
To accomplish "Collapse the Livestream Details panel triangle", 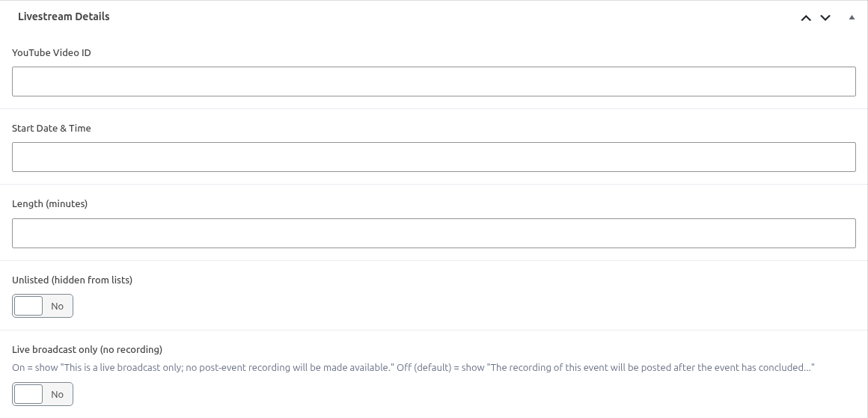I will click(x=852, y=17).
